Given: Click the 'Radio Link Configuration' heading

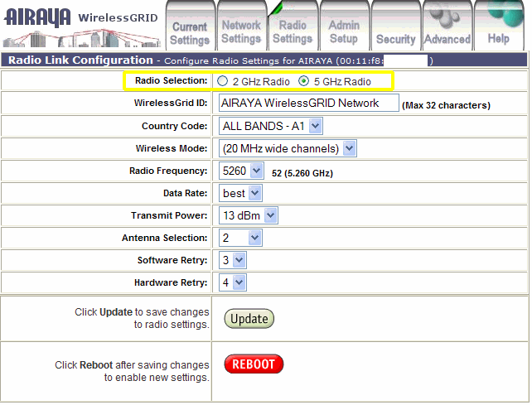Looking at the screenshot, I should point(80,60).
